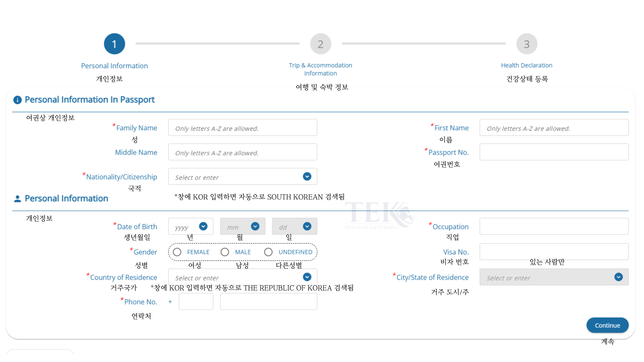Select the FEMALE gender radio button

pyautogui.click(x=177, y=252)
